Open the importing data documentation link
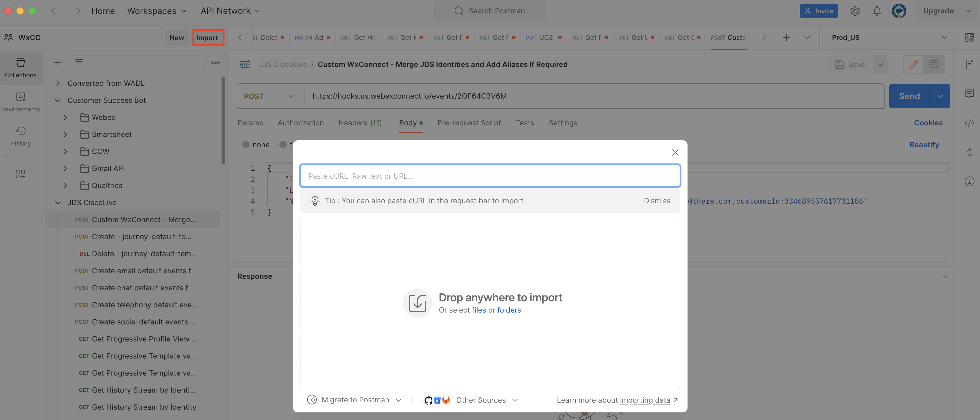Image resolution: width=980 pixels, height=420 pixels. (645, 400)
